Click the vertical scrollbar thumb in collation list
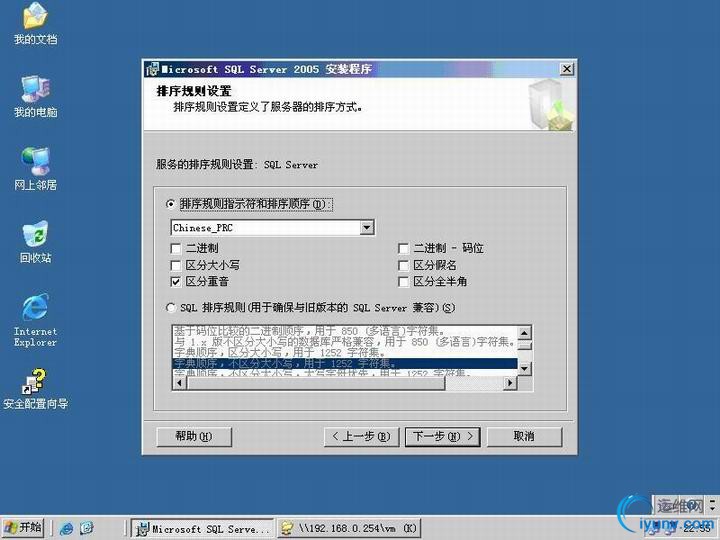 [524, 344]
